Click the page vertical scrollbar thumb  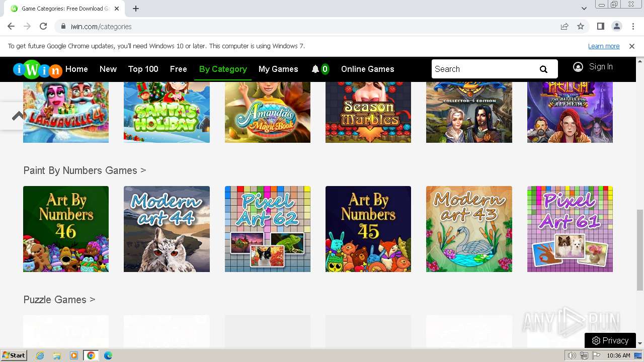pos(640,250)
